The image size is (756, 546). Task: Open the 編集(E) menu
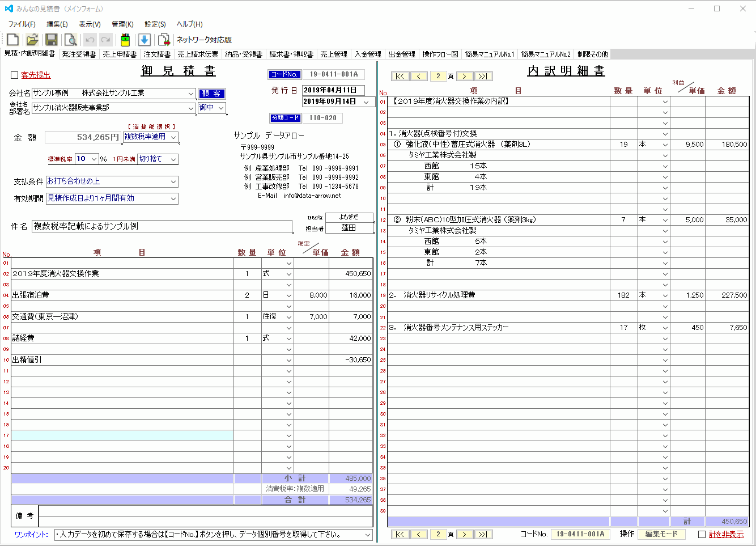(57, 24)
